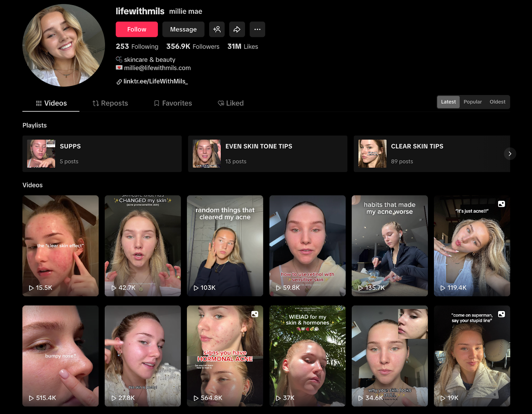Click play icon on 515.4K video

click(31, 398)
